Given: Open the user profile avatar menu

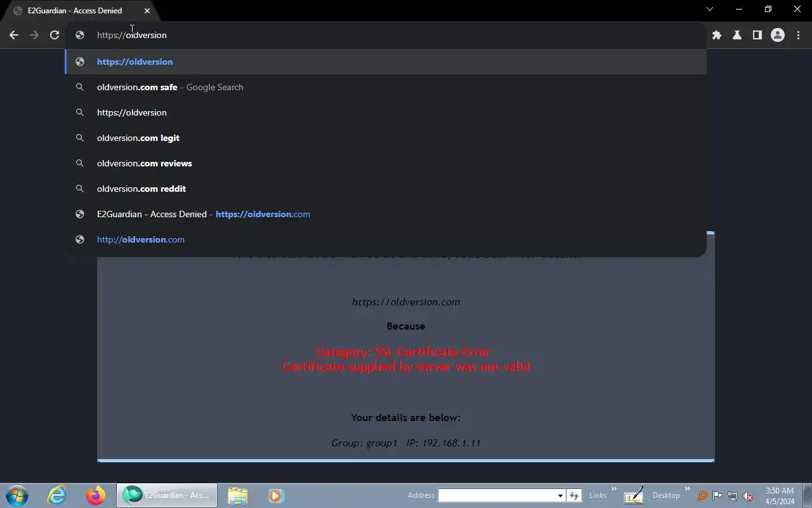Looking at the screenshot, I should click(x=778, y=35).
